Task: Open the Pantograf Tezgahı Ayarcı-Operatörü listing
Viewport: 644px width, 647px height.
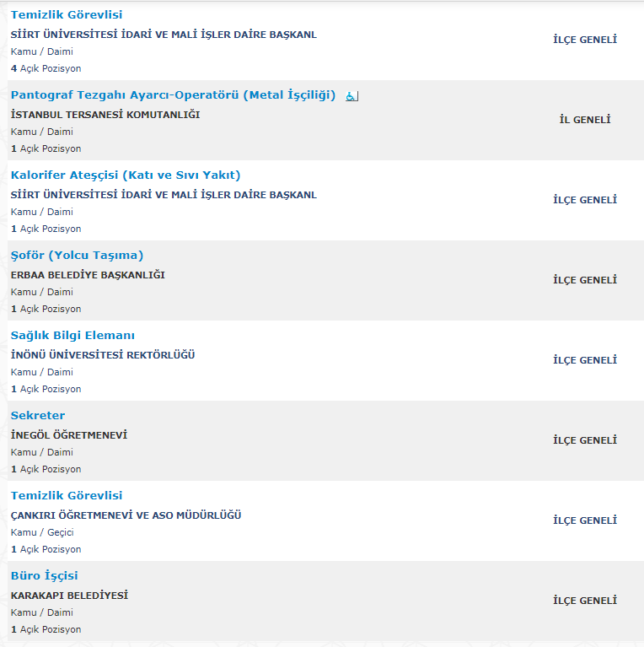Action: pyautogui.click(x=173, y=95)
